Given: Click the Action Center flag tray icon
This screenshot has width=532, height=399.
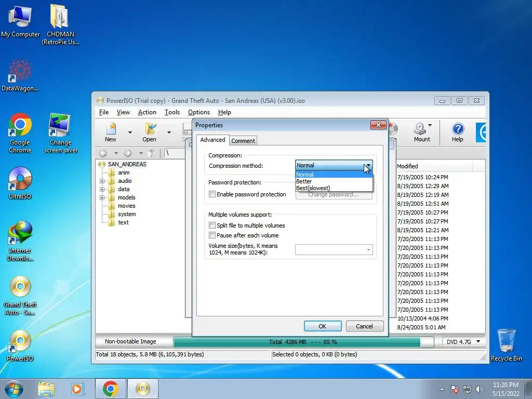Looking at the screenshot, I should click(x=454, y=389).
